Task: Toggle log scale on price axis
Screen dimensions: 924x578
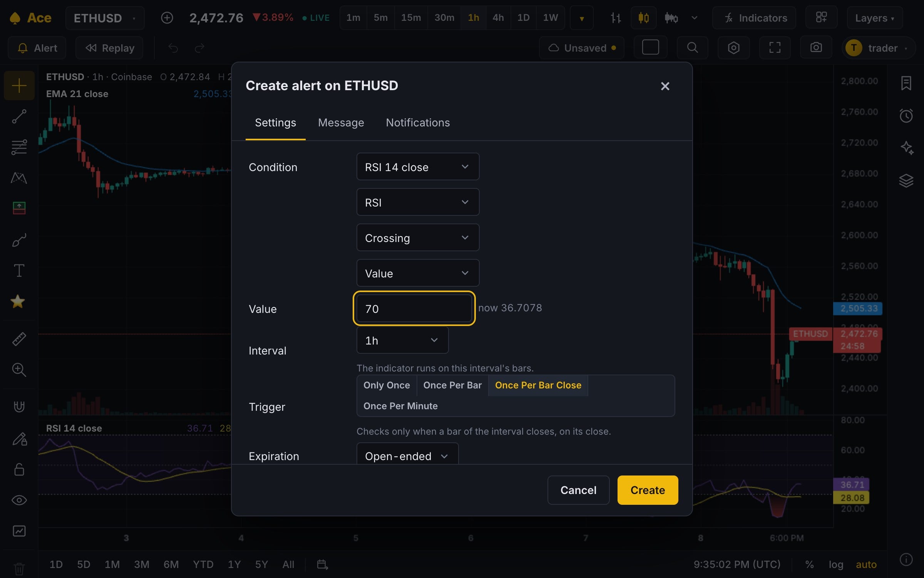Action: [836, 565]
